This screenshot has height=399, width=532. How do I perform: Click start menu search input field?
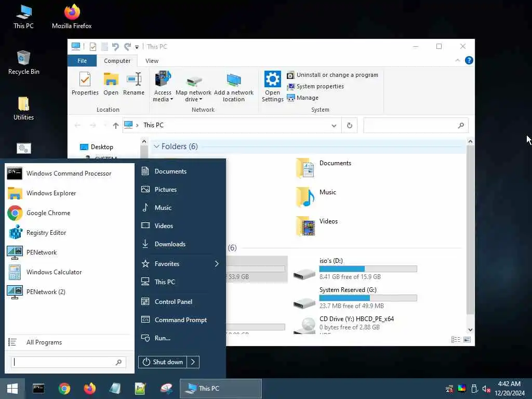(x=69, y=362)
